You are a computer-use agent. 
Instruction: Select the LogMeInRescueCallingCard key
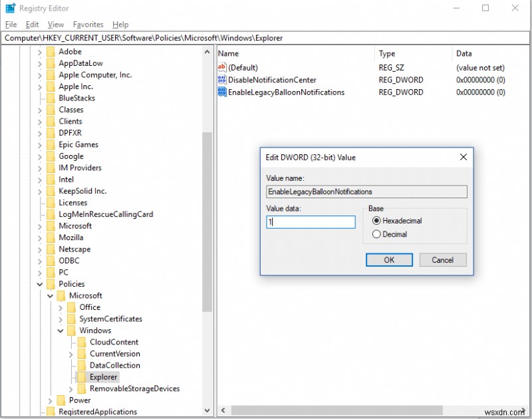pos(106,214)
